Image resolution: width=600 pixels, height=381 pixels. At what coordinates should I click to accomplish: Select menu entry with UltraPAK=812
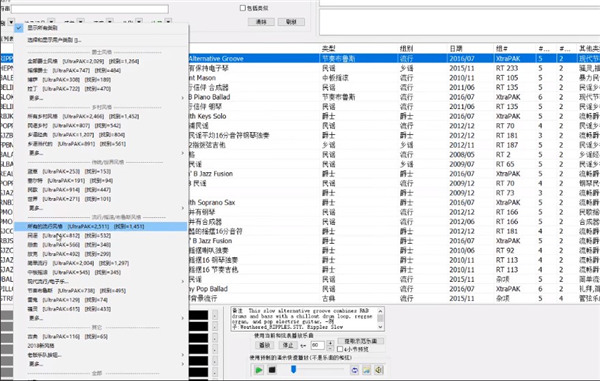[101, 236]
